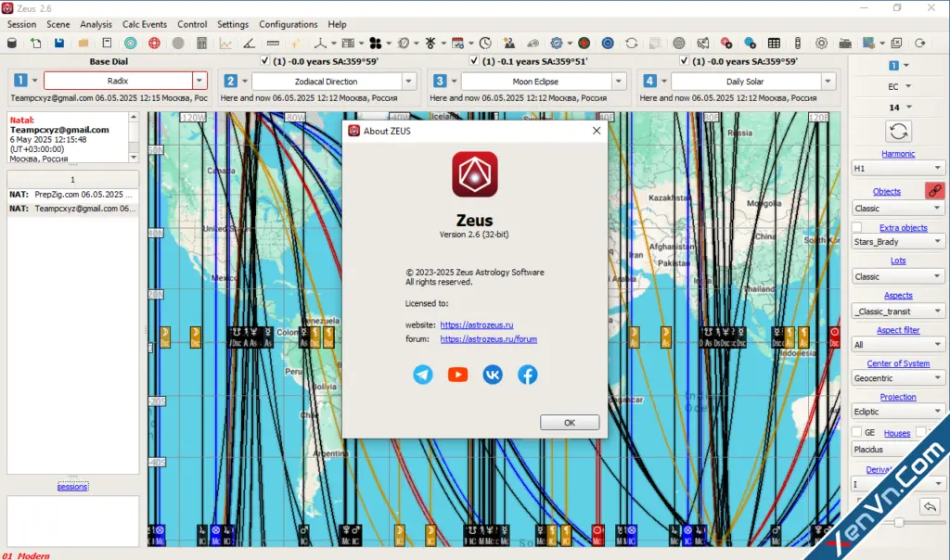Open the Moon Eclipse dropdown
This screenshot has width=950, height=560.
619,81
